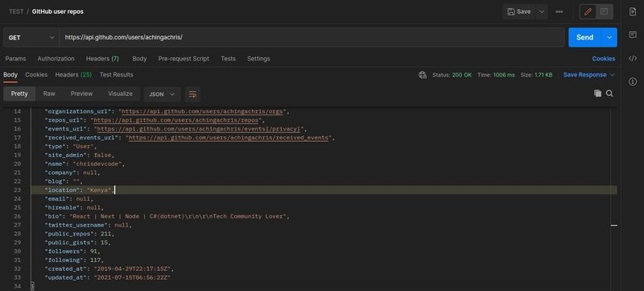Click Save Response

584,75
